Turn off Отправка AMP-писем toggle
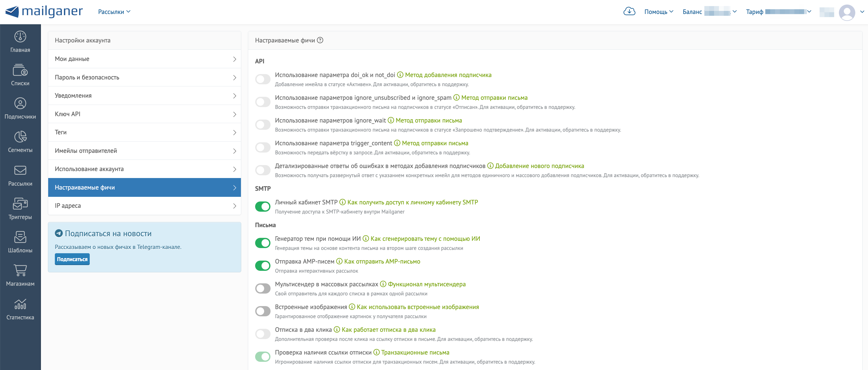 pos(263,266)
